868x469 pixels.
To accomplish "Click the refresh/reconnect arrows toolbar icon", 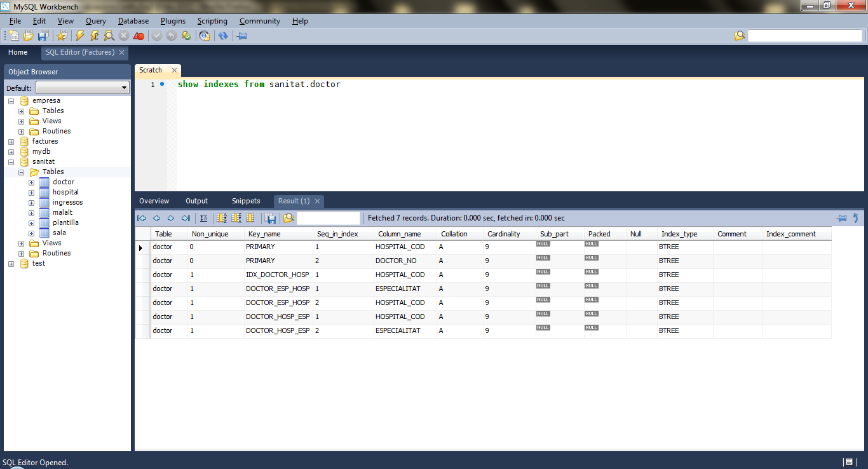I will pos(223,36).
